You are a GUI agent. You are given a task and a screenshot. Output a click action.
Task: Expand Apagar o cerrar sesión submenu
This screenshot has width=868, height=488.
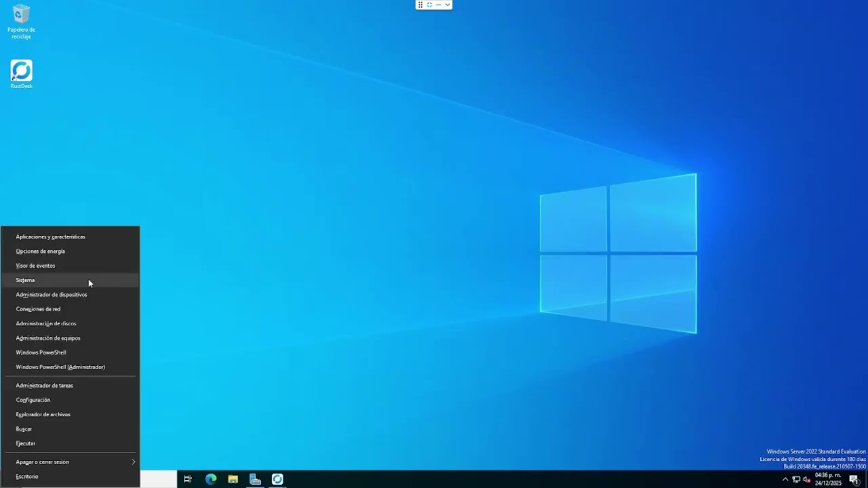(71, 462)
